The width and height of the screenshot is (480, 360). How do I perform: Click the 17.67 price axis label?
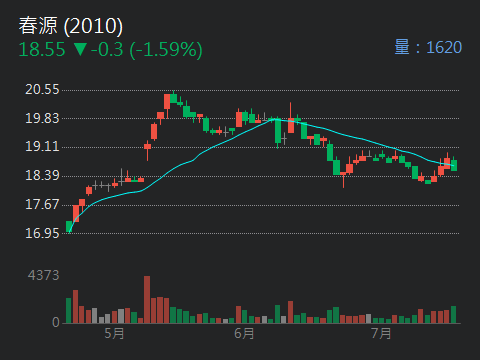(42, 204)
